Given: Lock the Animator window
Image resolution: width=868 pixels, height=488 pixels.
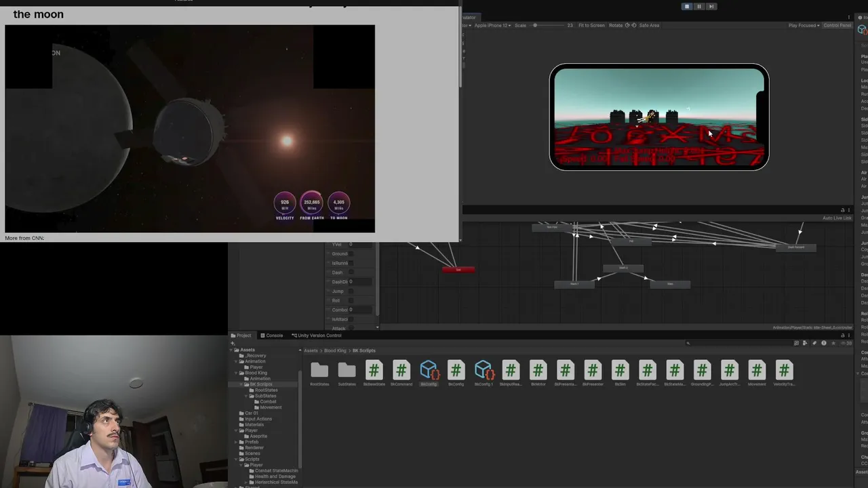Looking at the screenshot, I should [x=843, y=210].
